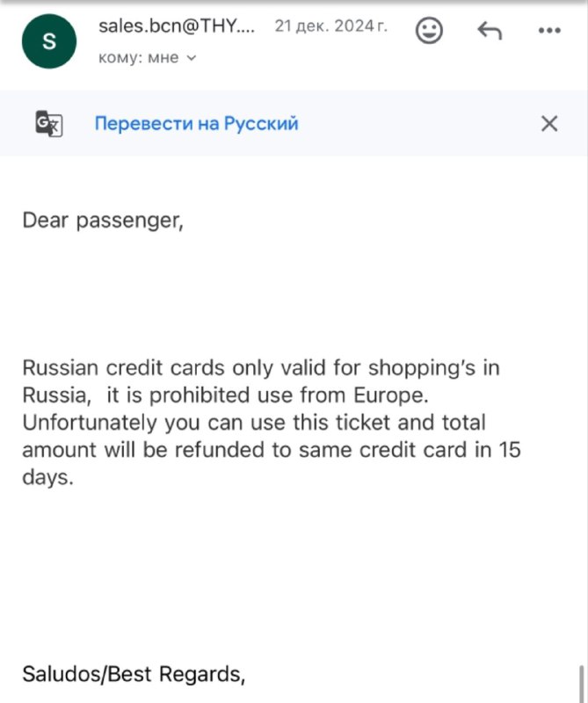The height and width of the screenshot is (703, 588).
Task: Expand recipient details chevron next to мне
Action: 192,58
